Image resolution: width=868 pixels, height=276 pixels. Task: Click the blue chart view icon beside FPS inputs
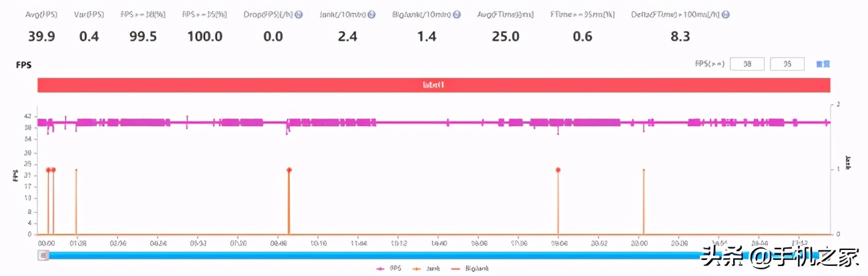point(823,64)
